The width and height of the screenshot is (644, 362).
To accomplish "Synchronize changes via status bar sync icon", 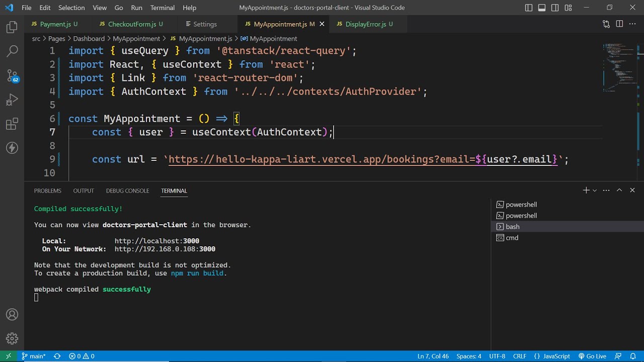I will coord(57,356).
